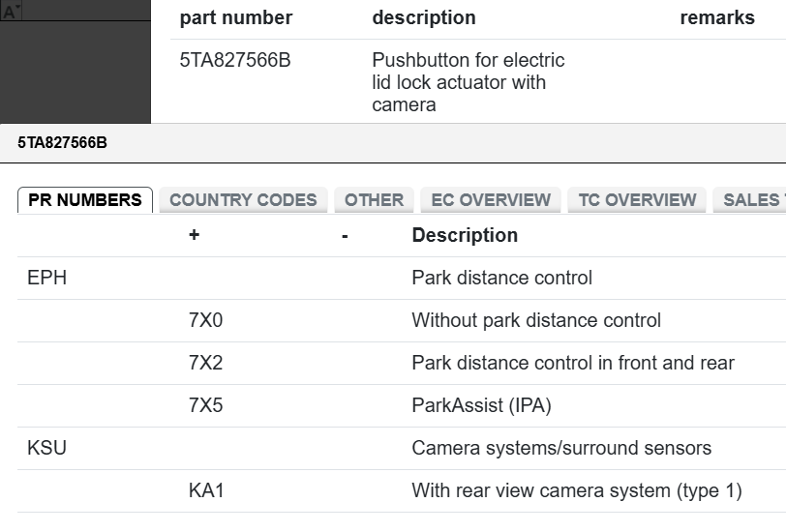Click the minus column header
Screen dimensions: 786x532
345,235
